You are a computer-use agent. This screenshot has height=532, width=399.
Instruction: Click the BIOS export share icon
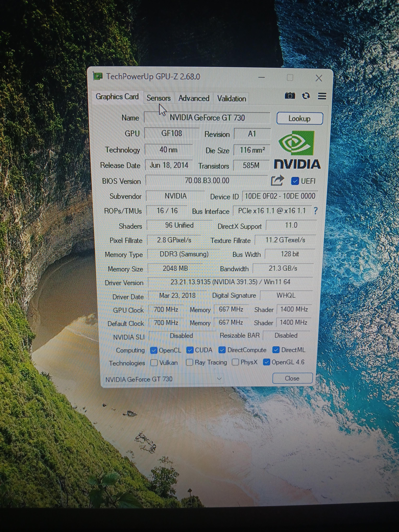(277, 181)
